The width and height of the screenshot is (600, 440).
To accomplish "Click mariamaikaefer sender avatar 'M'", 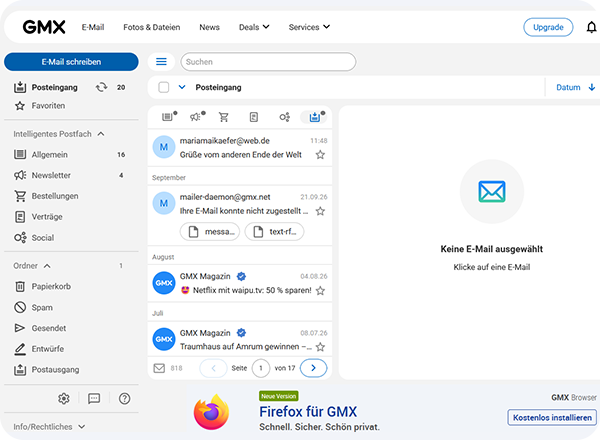I will click(x=164, y=147).
